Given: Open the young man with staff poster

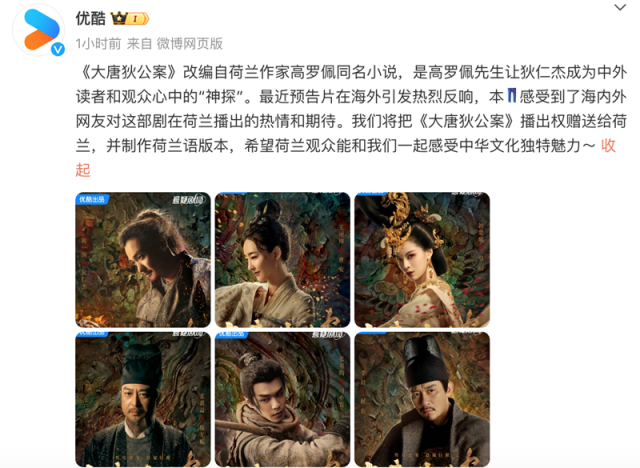Looking at the screenshot, I should (282, 399).
